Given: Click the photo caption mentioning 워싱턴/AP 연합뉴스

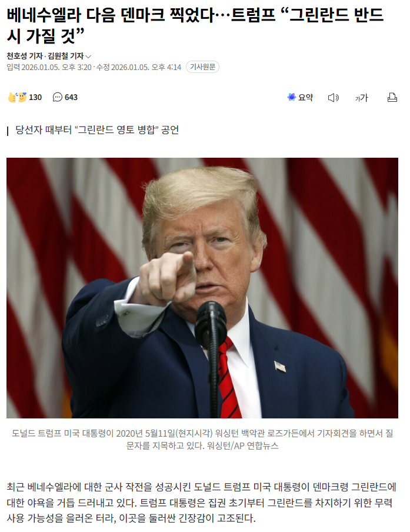Looking at the screenshot, I should pos(202,439).
